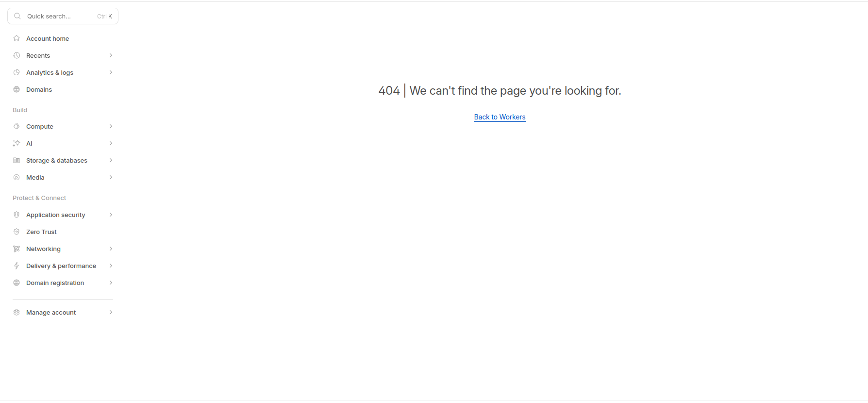The width and height of the screenshot is (868, 403).
Task: Click the Analytics & logs chart icon
Action: click(x=17, y=73)
